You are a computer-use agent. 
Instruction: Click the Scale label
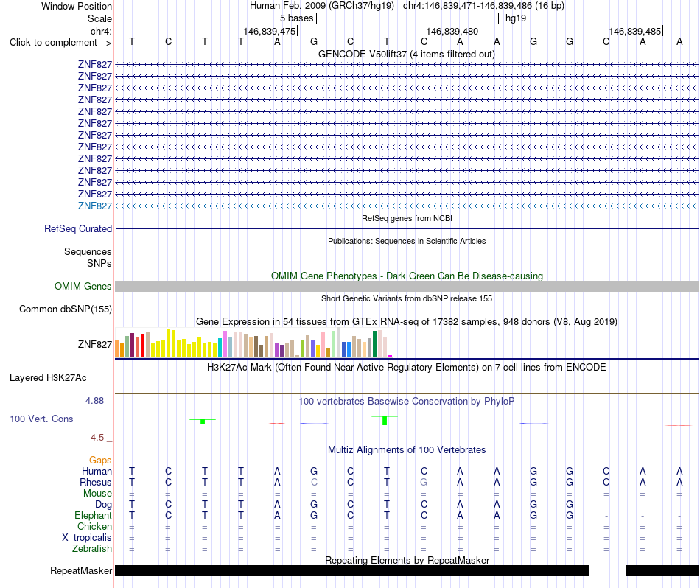tap(99, 18)
